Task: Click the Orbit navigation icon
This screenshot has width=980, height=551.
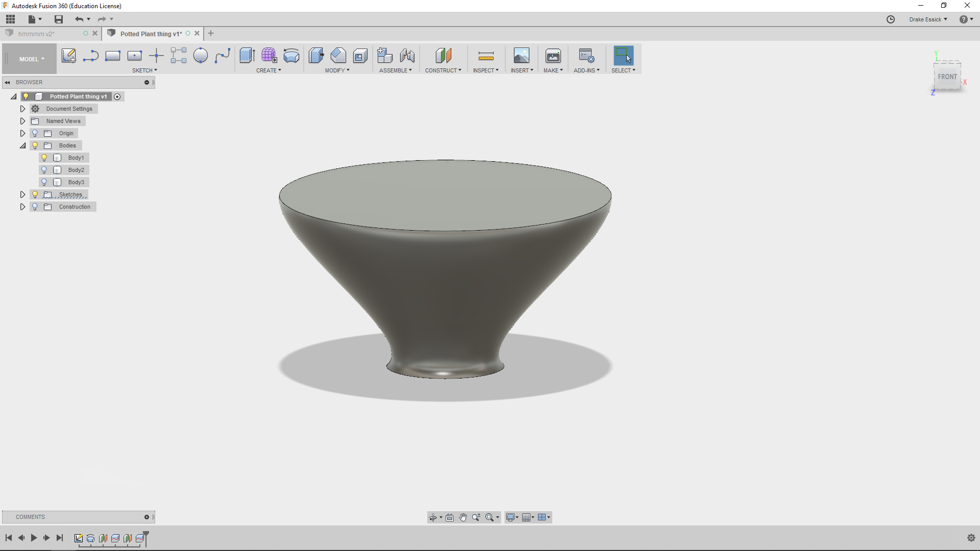Action: (433, 517)
